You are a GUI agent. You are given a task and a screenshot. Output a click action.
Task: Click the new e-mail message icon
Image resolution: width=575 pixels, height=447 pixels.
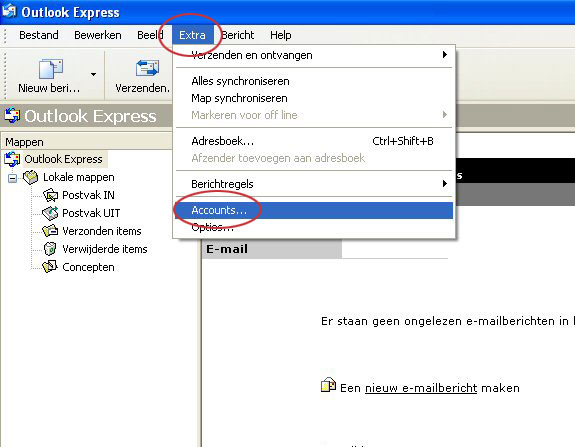328,385
